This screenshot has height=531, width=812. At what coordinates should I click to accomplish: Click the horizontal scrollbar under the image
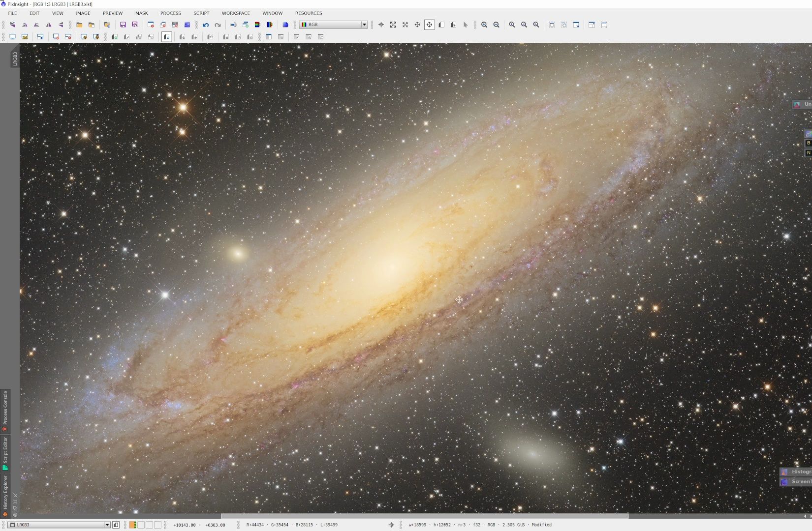(x=424, y=516)
